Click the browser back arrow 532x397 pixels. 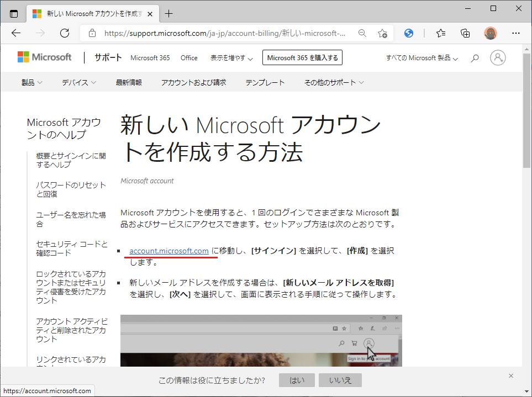pyautogui.click(x=16, y=33)
